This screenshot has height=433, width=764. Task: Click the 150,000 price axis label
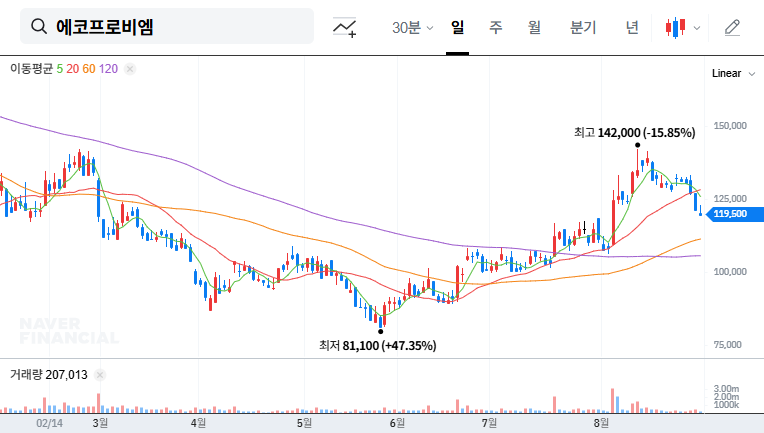coord(730,126)
